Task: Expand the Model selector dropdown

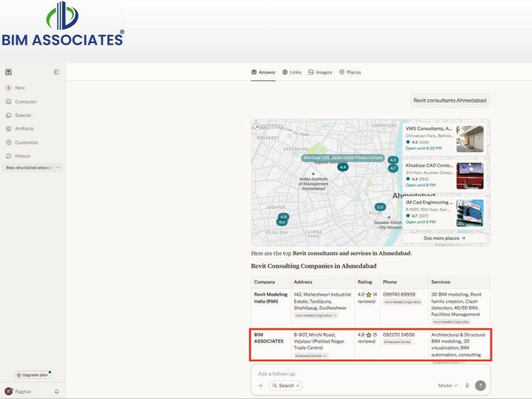Action: 447,385
